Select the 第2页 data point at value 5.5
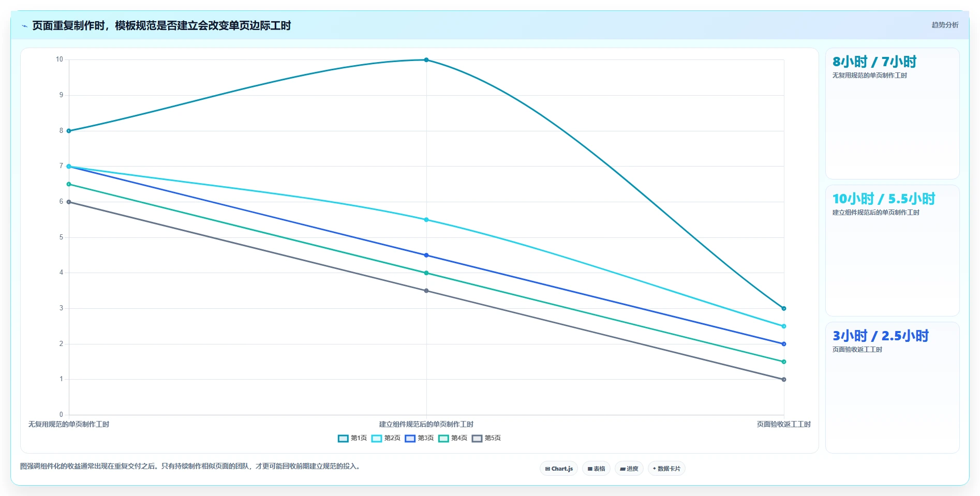This screenshot has width=980, height=496. click(x=426, y=220)
